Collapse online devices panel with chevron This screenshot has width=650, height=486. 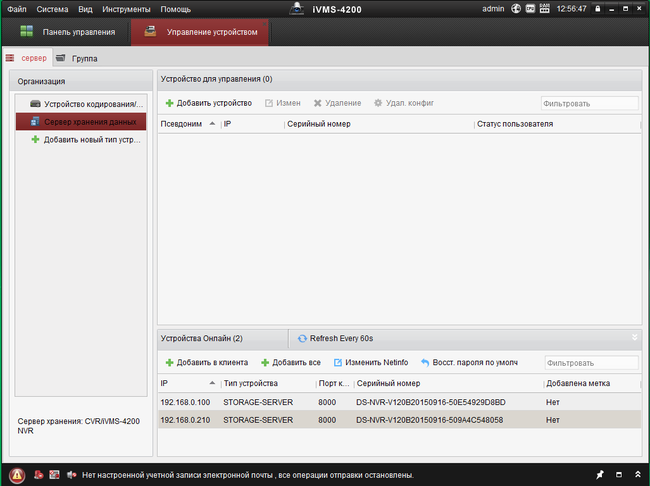coord(634,337)
